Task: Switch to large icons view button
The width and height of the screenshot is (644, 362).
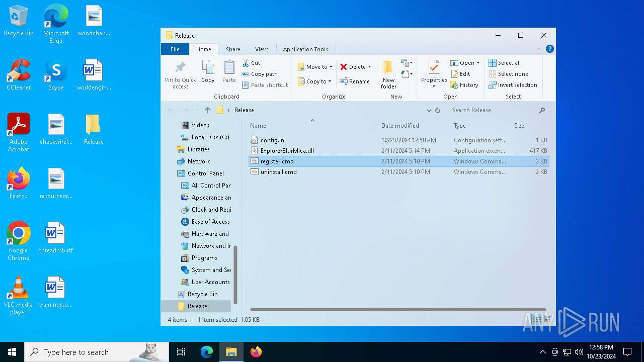Action: pos(548,319)
